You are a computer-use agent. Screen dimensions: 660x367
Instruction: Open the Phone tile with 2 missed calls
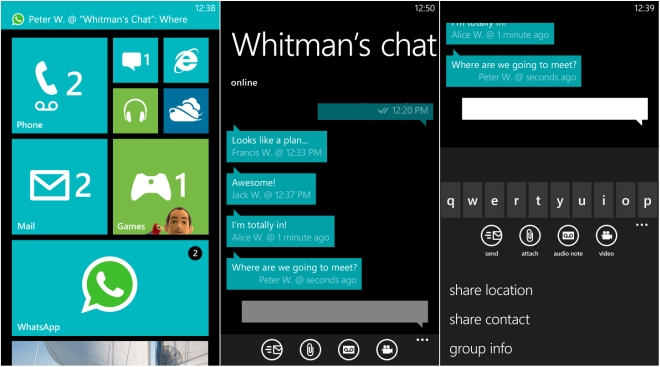59,85
